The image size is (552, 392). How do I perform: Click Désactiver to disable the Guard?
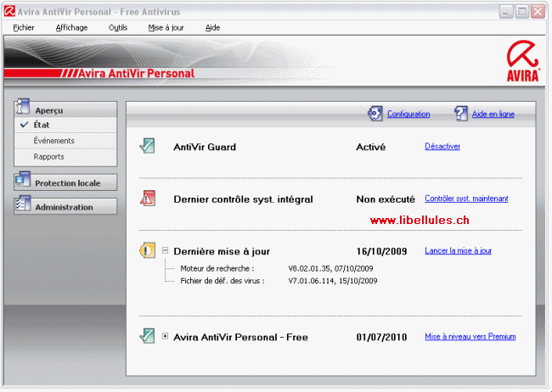point(442,146)
